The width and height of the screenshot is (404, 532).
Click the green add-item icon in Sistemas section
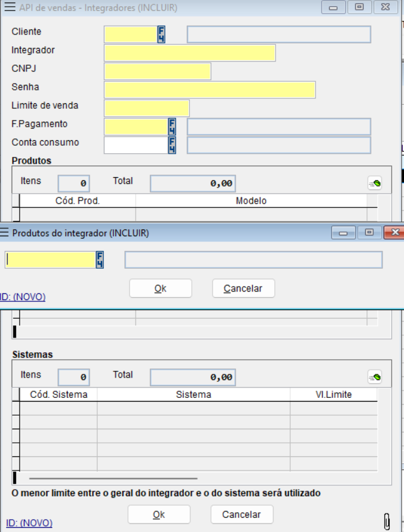375,377
